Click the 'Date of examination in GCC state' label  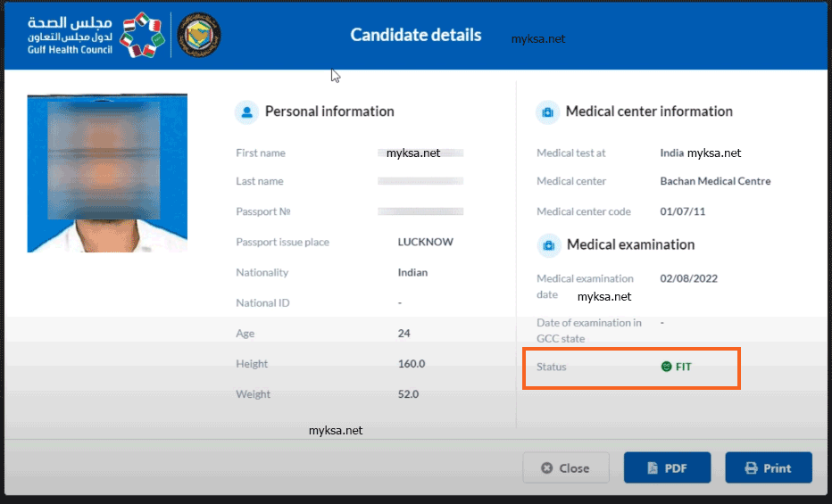click(589, 331)
